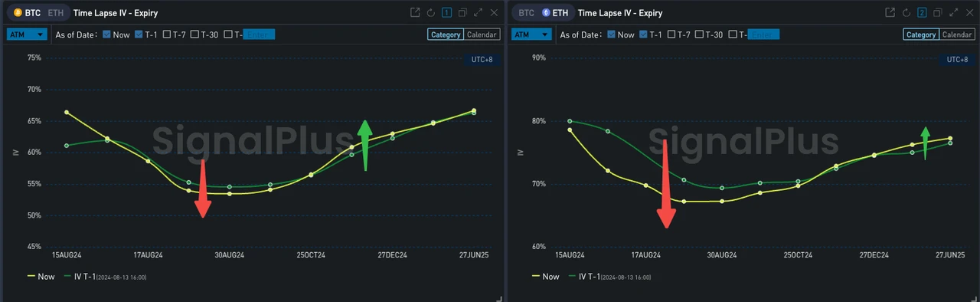The width and height of the screenshot is (980, 302).
Task: Close the ETH Time Lapse IV panel
Action: coord(969,12)
